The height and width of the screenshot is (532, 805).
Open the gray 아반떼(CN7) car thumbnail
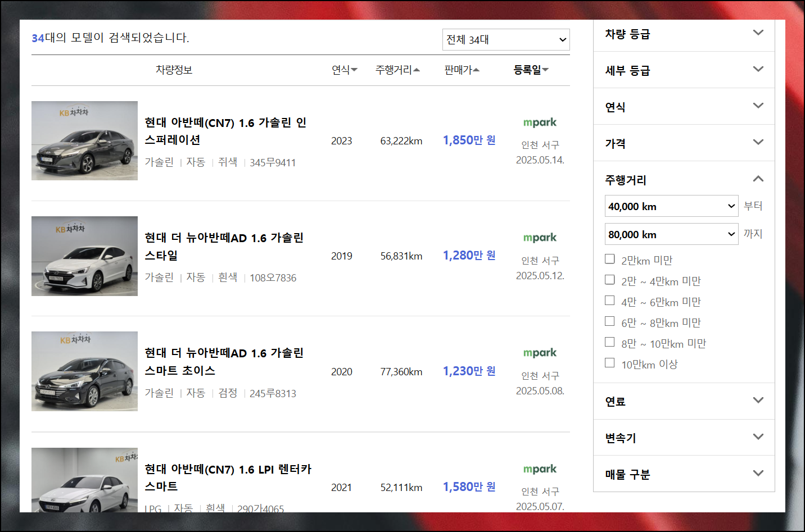tap(84, 140)
